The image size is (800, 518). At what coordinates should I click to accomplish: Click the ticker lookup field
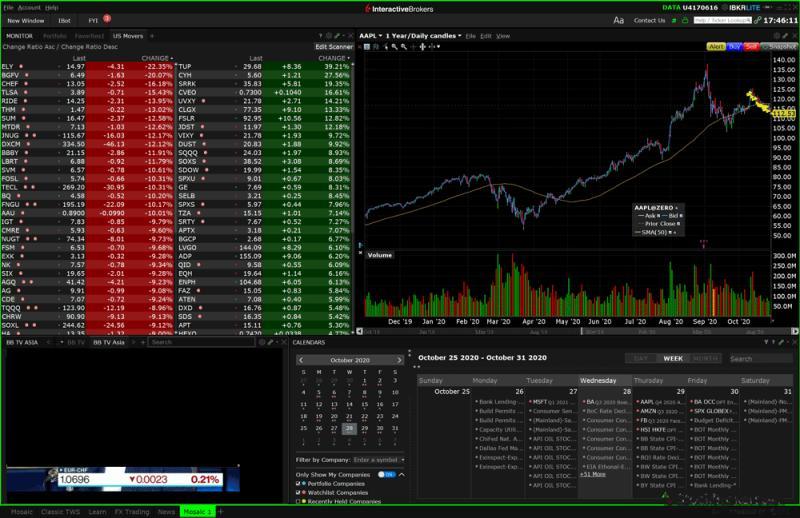point(722,20)
